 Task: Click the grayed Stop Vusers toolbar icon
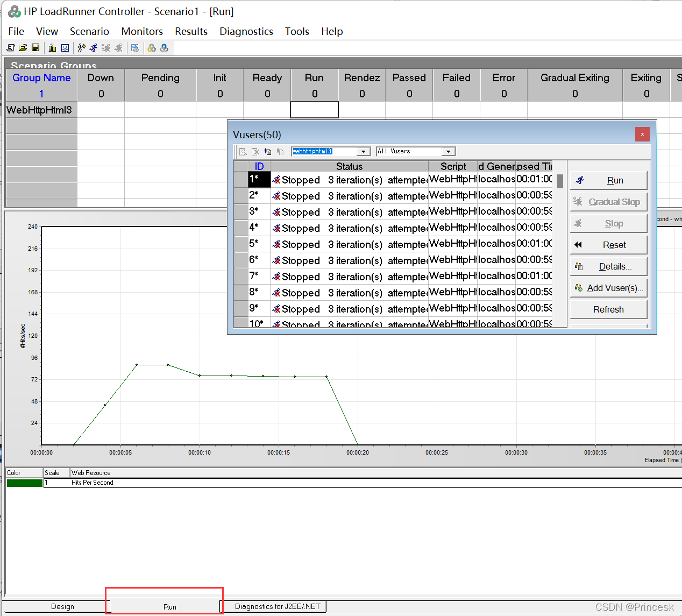118,48
